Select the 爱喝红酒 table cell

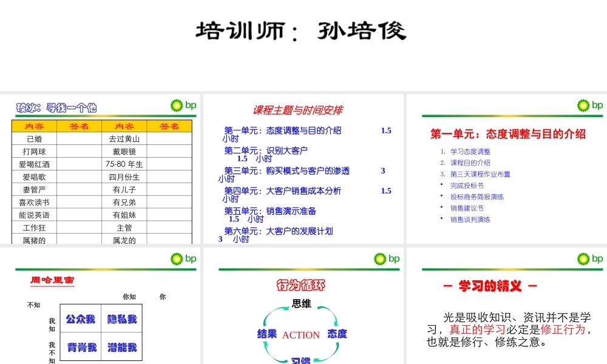pos(34,164)
